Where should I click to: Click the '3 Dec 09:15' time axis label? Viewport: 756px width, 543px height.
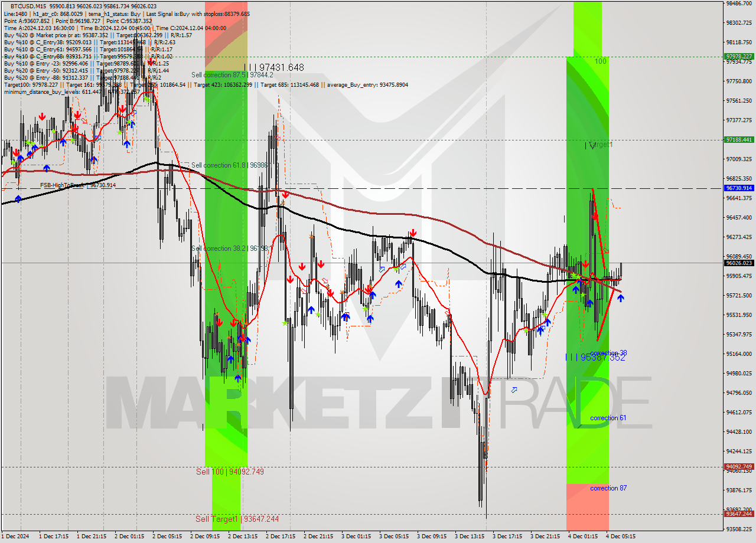tap(431, 537)
